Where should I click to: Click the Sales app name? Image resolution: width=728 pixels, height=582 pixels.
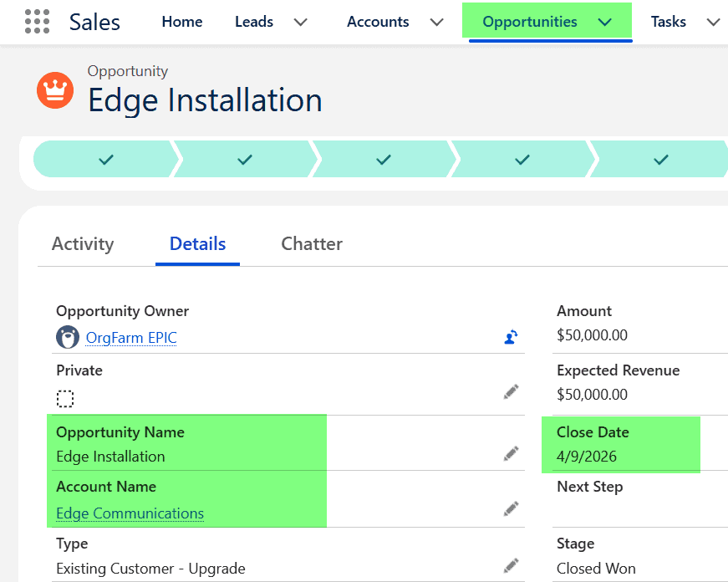click(94, 22)
